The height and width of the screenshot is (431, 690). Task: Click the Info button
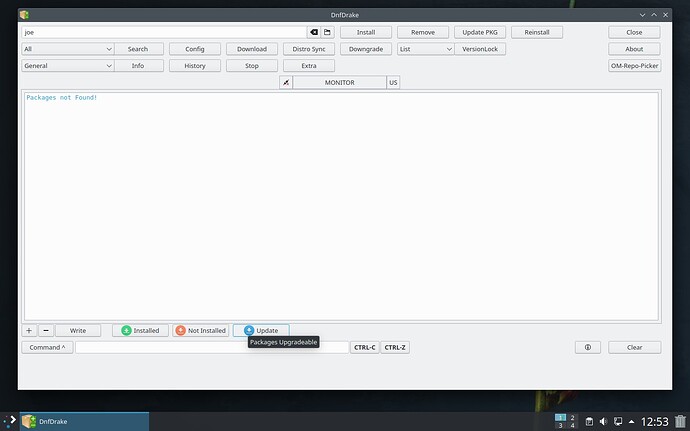coord(139,66)
